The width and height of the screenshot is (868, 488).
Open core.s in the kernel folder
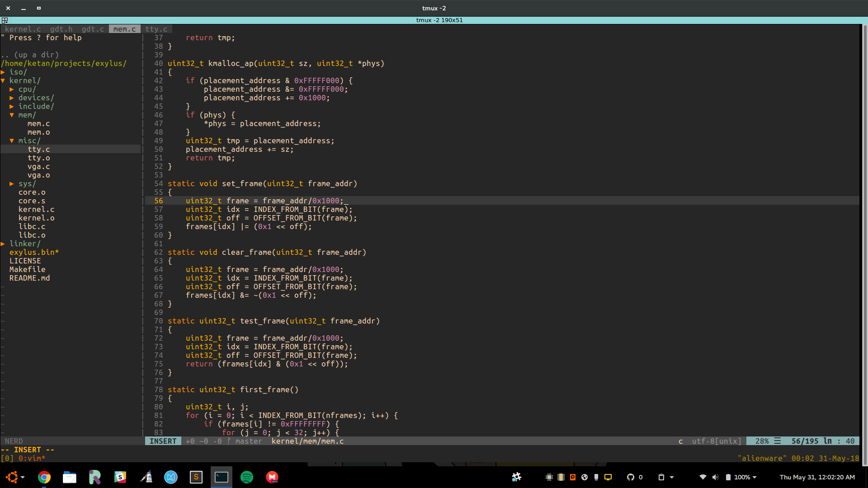tap(32, 201)
